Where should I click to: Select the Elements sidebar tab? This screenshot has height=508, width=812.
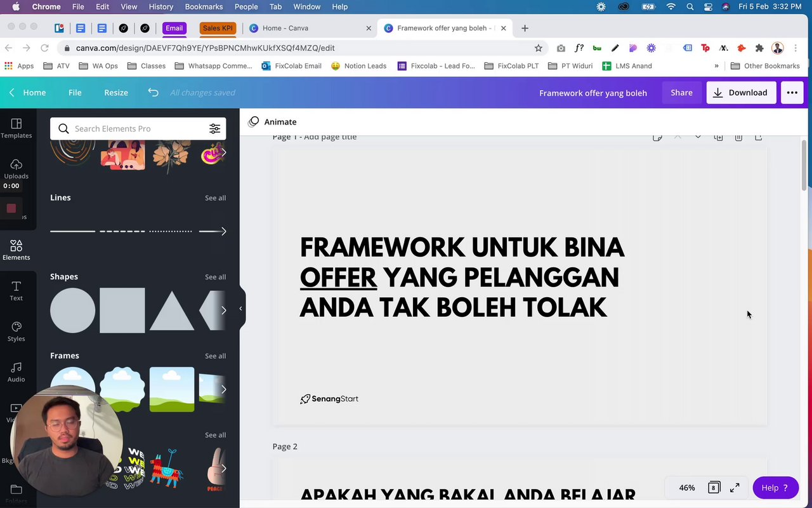(x=16, y=250)
